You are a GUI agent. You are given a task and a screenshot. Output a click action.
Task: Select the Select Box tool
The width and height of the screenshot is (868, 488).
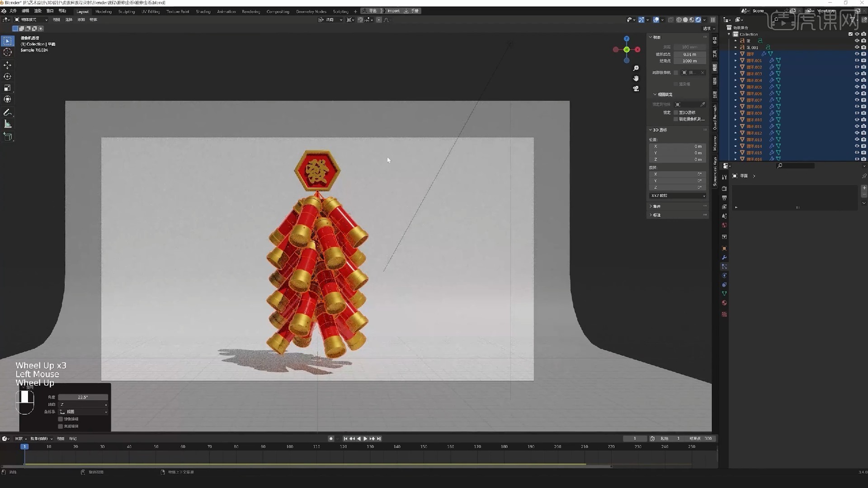point(7,41)
